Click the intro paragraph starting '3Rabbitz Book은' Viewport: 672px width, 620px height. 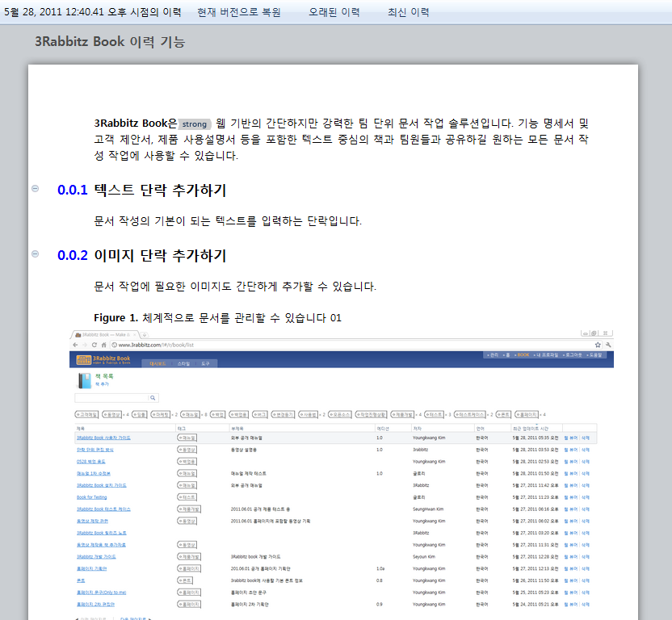341,139
